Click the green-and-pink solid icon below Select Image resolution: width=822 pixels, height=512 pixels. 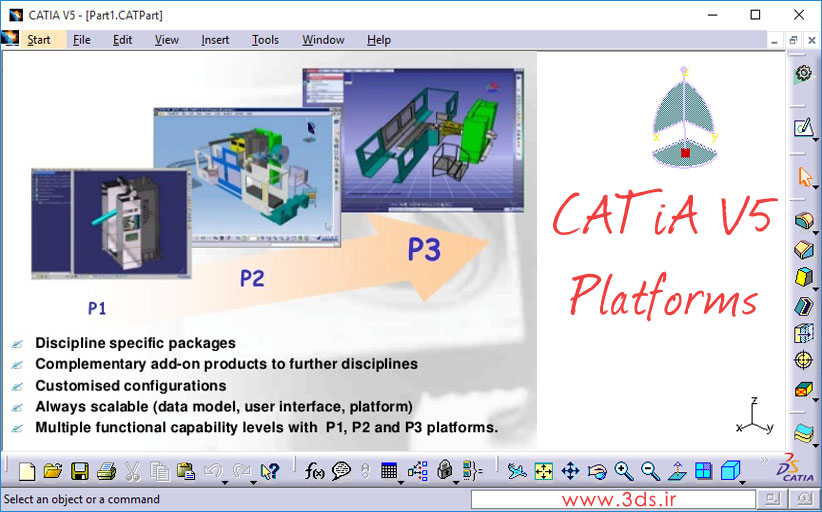coord(803,221)
